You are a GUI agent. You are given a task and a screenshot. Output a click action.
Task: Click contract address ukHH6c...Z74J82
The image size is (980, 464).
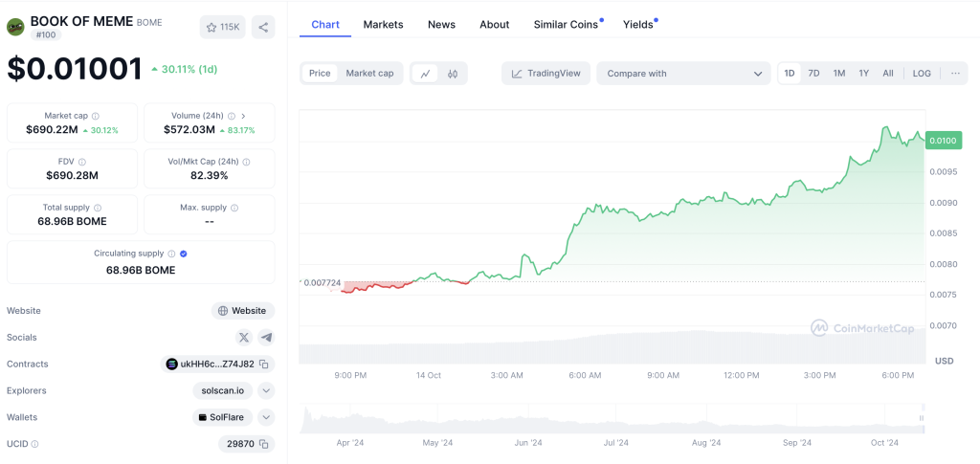pos(217,365)
